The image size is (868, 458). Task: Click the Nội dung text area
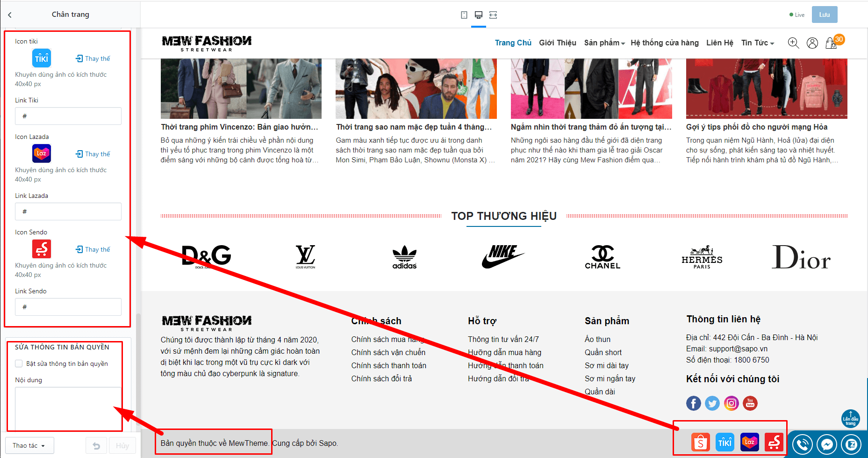click(x=68, y=408)
